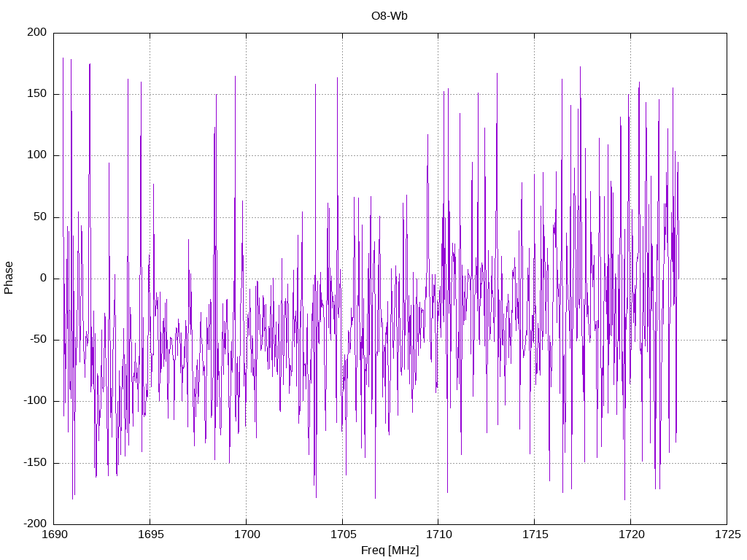Click the y-axis tick label 100
The image size is (747, 560).
(37, 155)
